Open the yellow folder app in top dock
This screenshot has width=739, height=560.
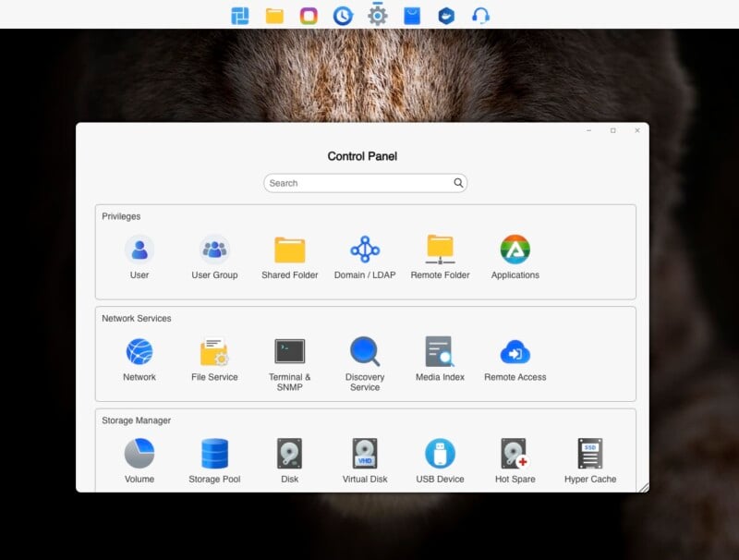274,16
